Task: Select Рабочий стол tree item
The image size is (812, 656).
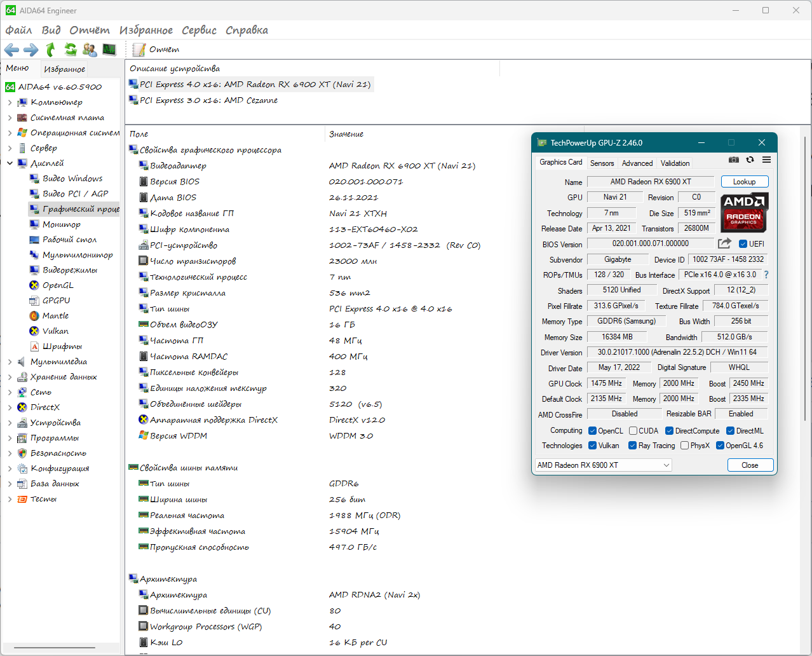Action: [x=69, y=240]
